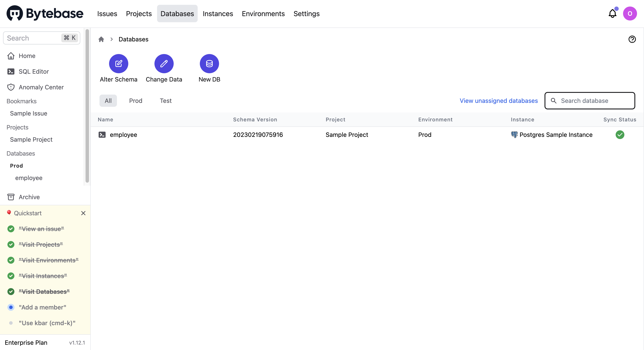Viewport: 644px width, 350px height.
Task: Toggle the 'Visit Databases' completed step
Action: pos(44,291)
